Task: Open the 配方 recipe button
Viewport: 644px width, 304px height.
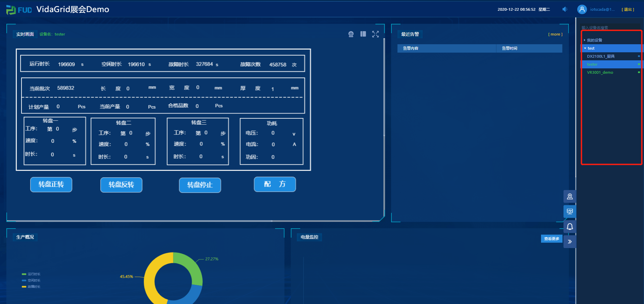Action: [275, 184]
